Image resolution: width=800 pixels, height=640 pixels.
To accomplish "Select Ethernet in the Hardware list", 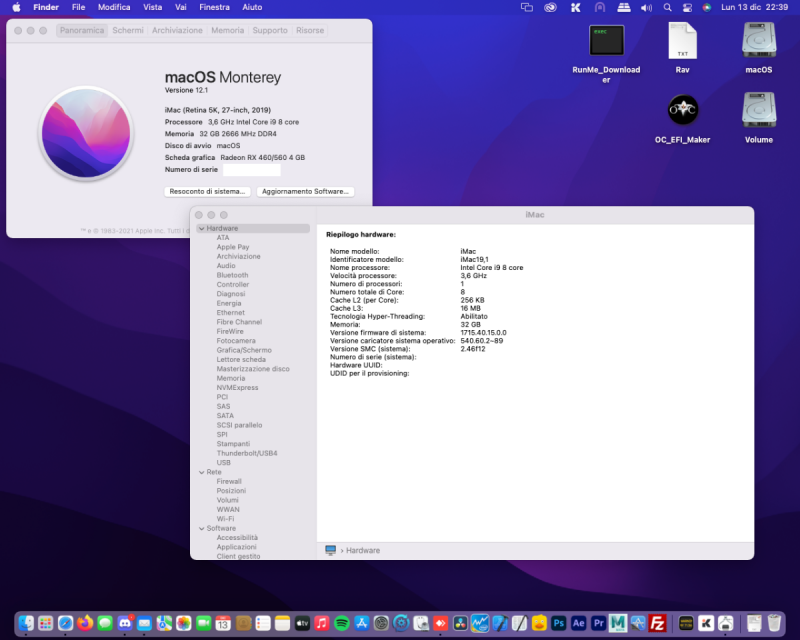I will click(231, 313).
